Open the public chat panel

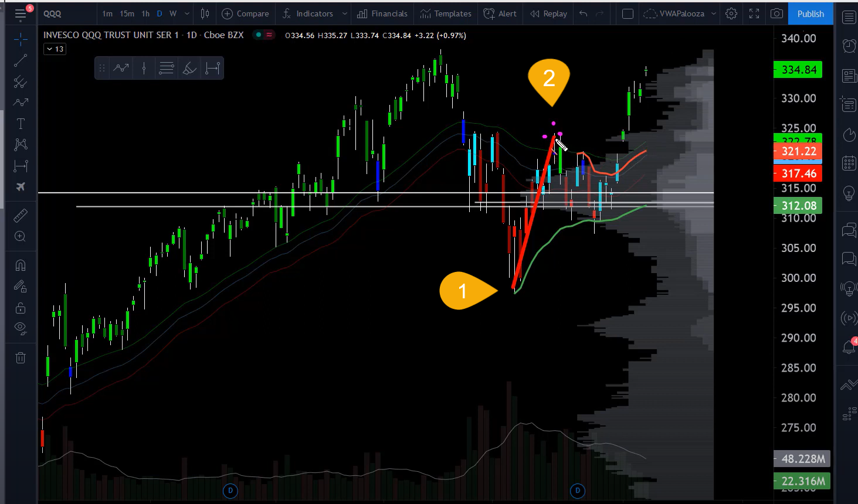click(x=849, y=230)
